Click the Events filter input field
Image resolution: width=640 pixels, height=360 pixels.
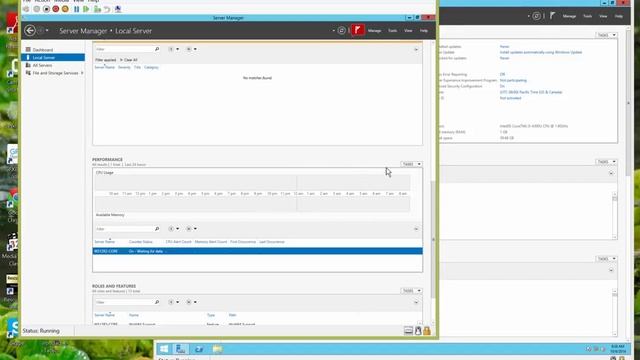tap(124, 49)
